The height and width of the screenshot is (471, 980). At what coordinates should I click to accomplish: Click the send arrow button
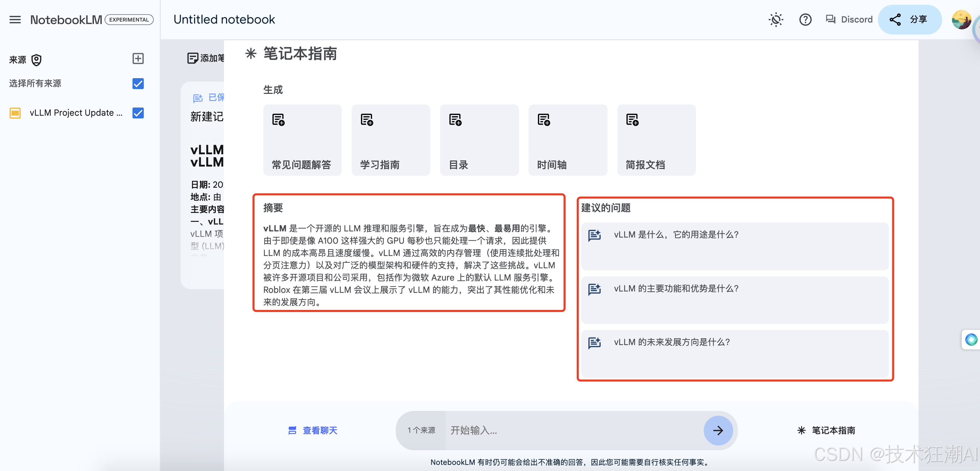(718, 430)
